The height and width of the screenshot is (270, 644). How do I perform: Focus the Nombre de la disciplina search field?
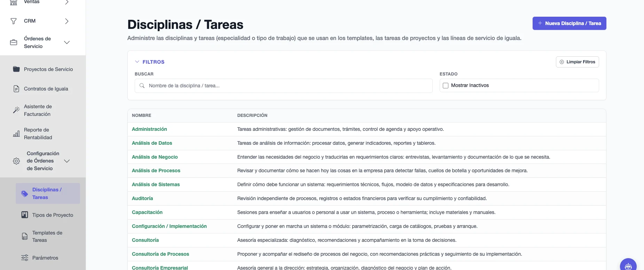tap(283, 86)
